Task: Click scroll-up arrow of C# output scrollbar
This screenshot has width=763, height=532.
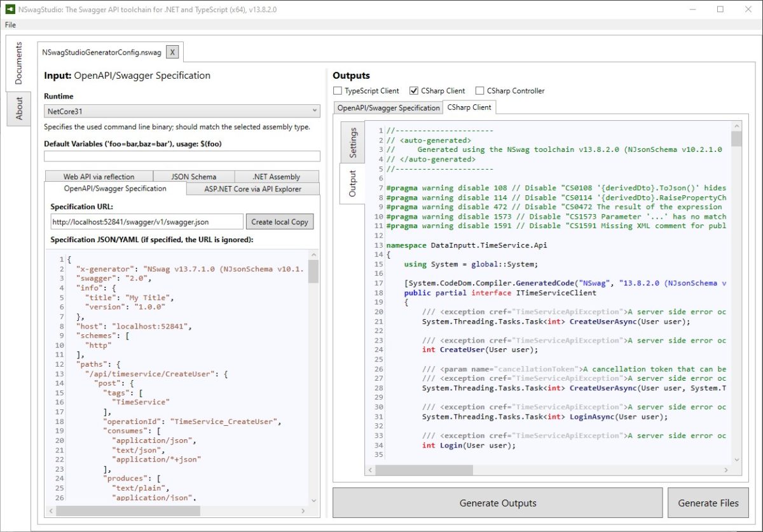Action: click(736, 126)
